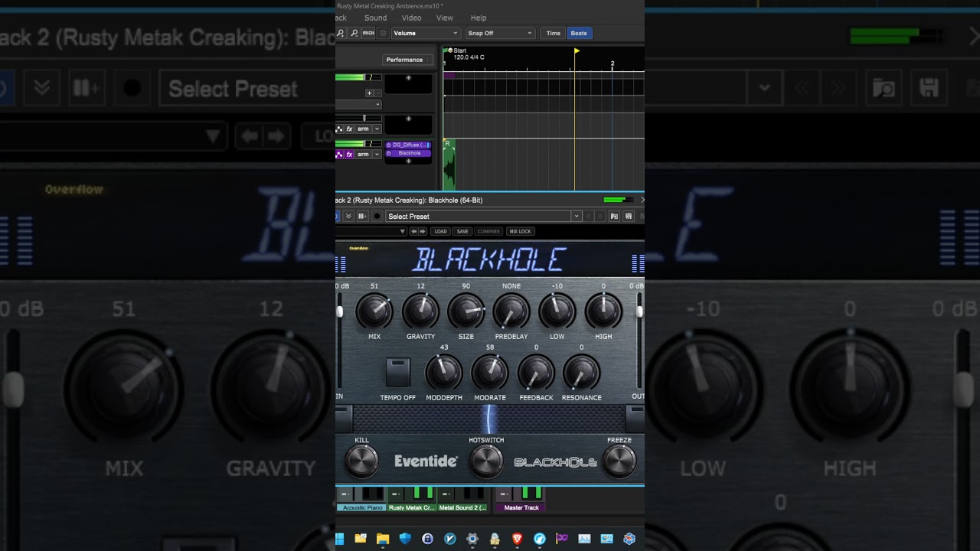Open the Select Preset combo box

pyautogui.click(x=483, y=217)
